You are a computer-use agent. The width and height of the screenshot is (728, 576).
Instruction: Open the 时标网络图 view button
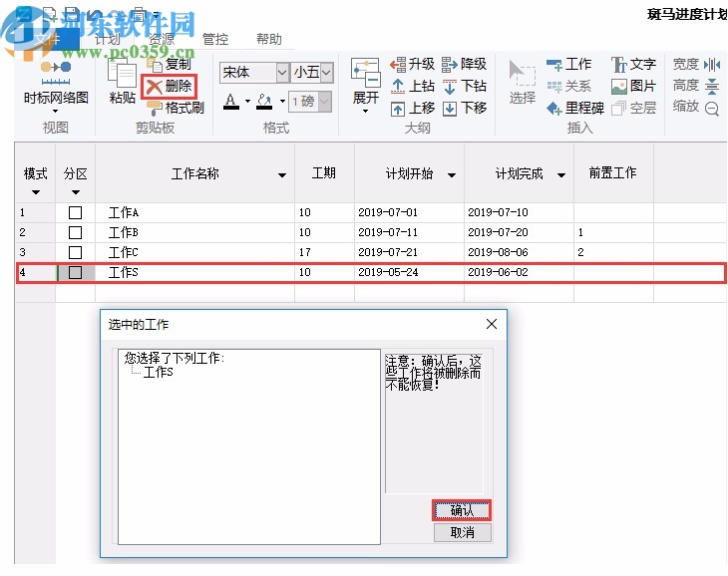(x=56, y=86)
